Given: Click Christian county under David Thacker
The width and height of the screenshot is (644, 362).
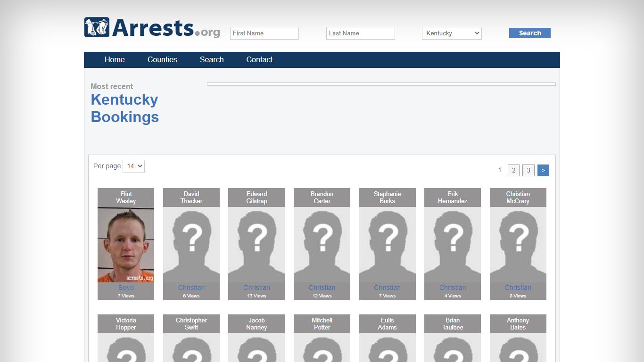Looking at the screenshot, I should coord(191,288).
